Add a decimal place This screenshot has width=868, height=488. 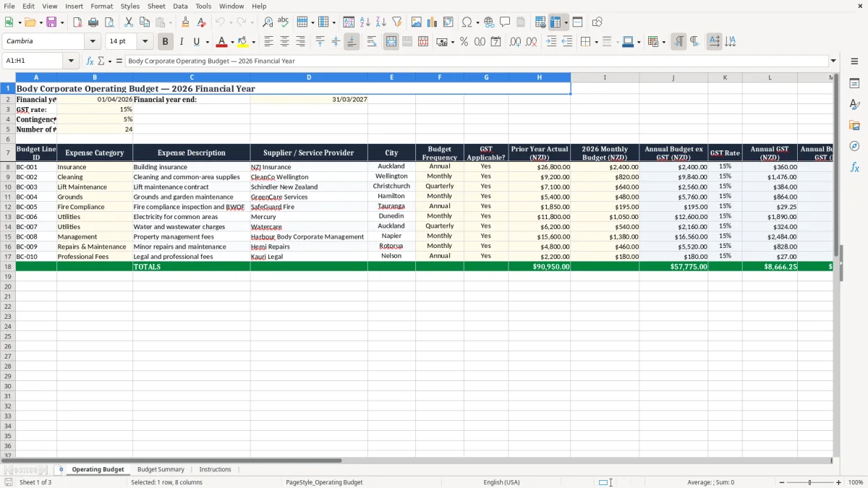point(515,42)
